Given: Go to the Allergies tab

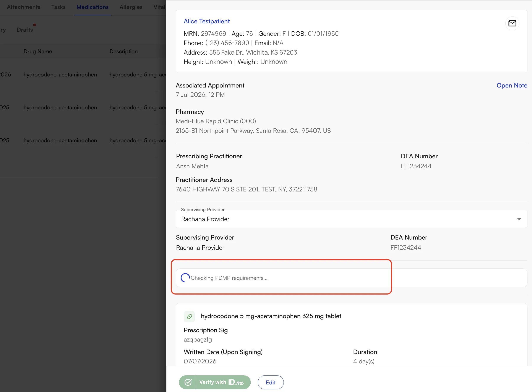Looking at the screenshot, I should click(131, 7).
